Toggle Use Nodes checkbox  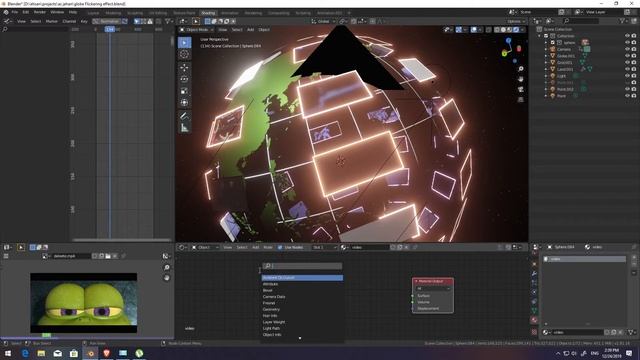(x=280, y=247)
